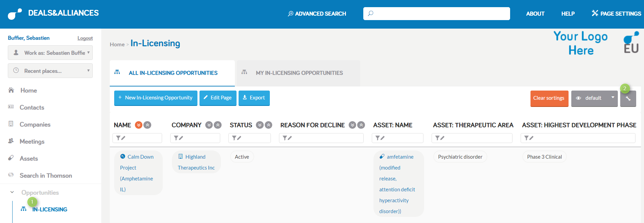This screenshot has height=223, width=644.
Task: Open the default view dropdown
Action: 594,98
